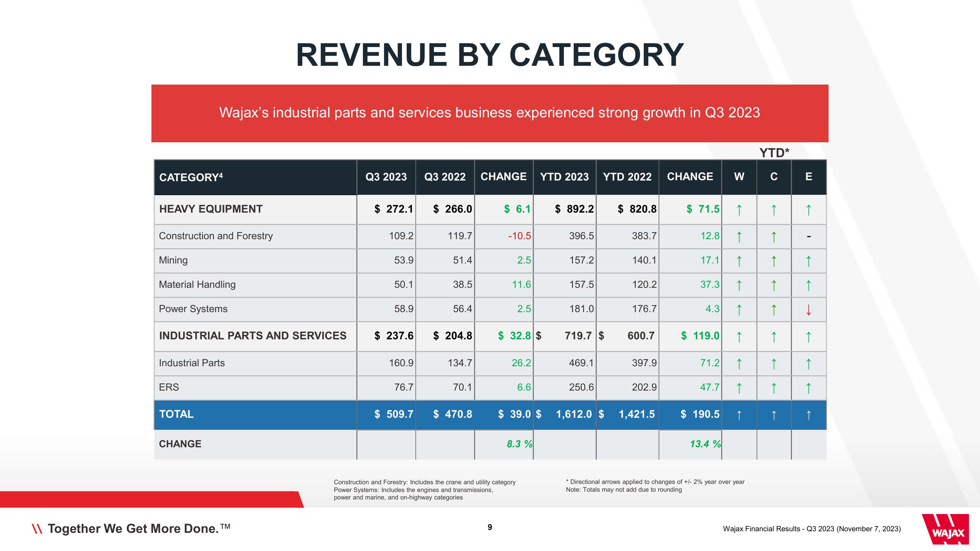Click the ERS row E column up arrow

pos(809,388)
